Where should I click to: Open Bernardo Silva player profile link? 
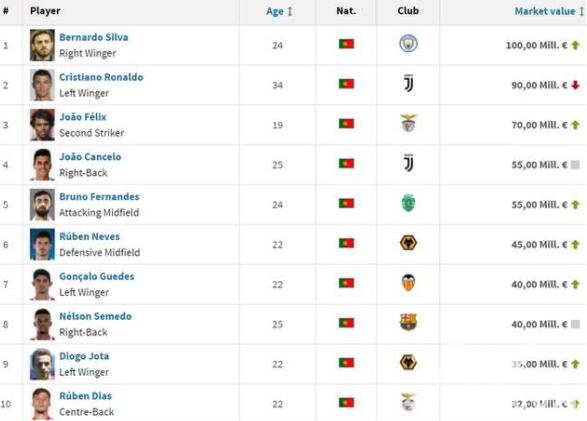coord(94,37)
